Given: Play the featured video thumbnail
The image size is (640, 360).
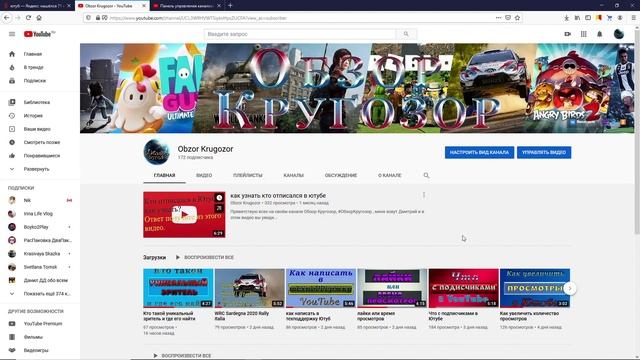Looking at the screenshot, I should tap(184, 215).
